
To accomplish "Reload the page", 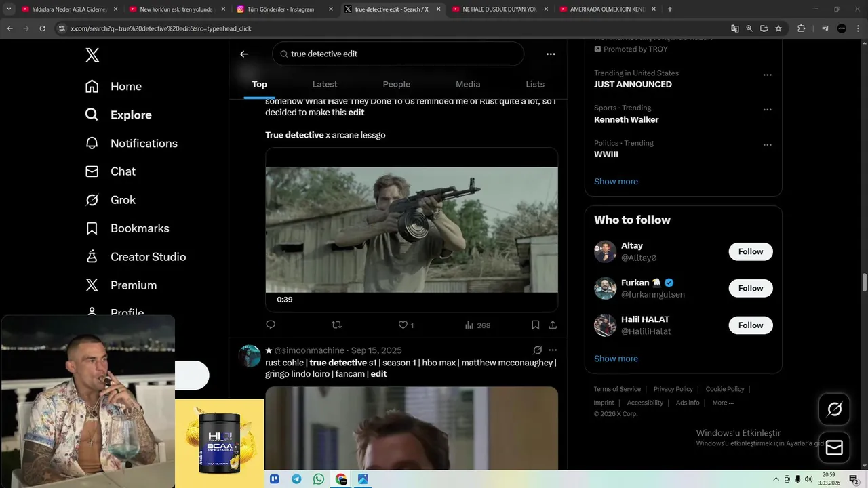I will click(x=42, y=28).
